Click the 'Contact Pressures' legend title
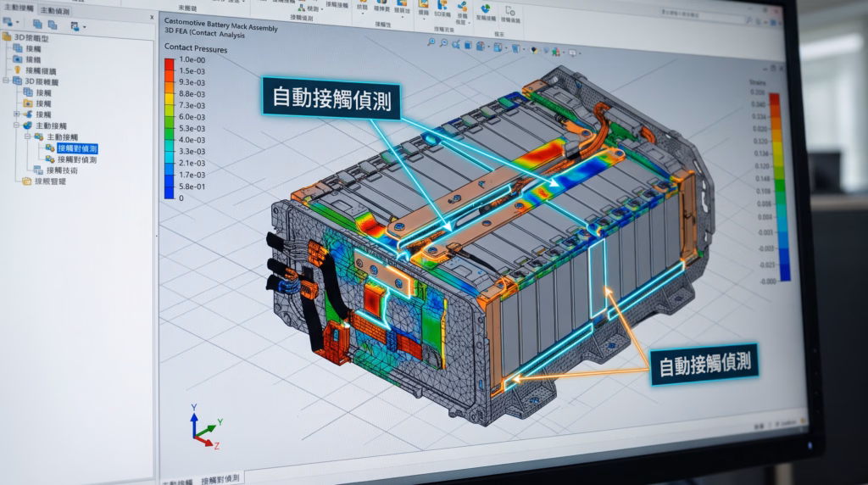 [196, 48]
